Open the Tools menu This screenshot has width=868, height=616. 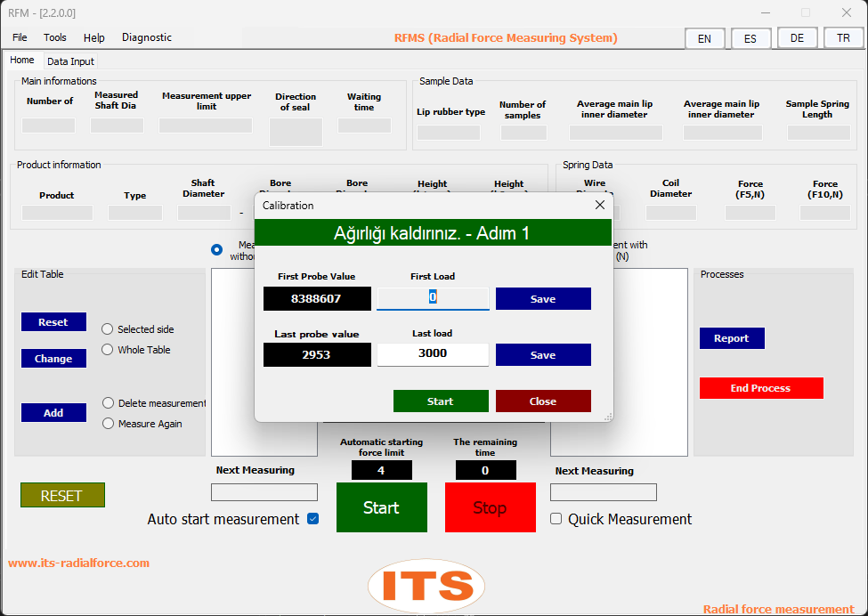55,37
